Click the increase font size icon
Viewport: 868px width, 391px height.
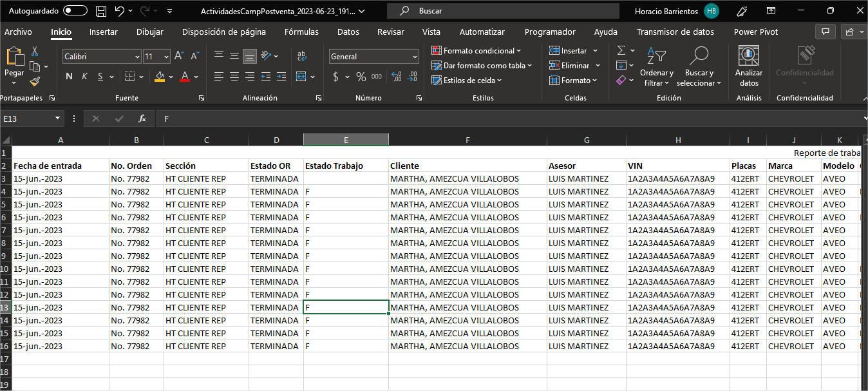[180, 56]
